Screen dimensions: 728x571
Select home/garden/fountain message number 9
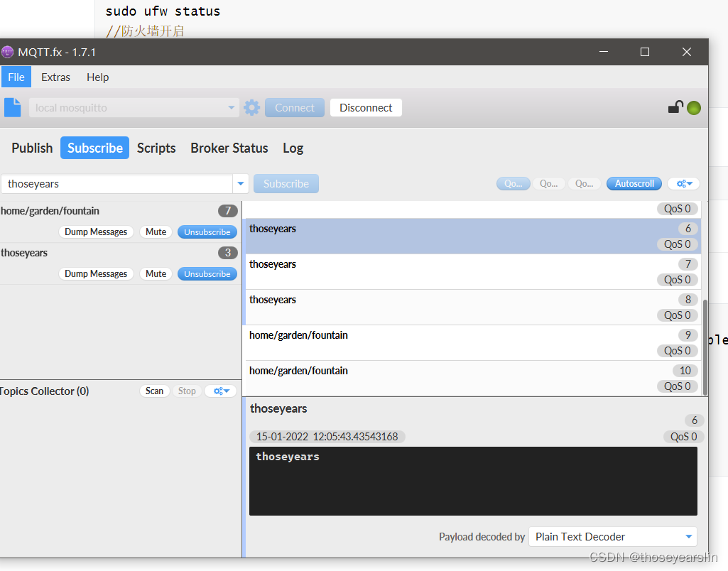pos(472,343)
